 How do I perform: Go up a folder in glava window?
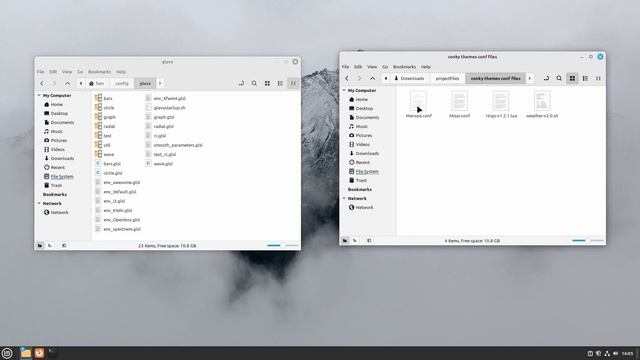(x=68, y=83)
